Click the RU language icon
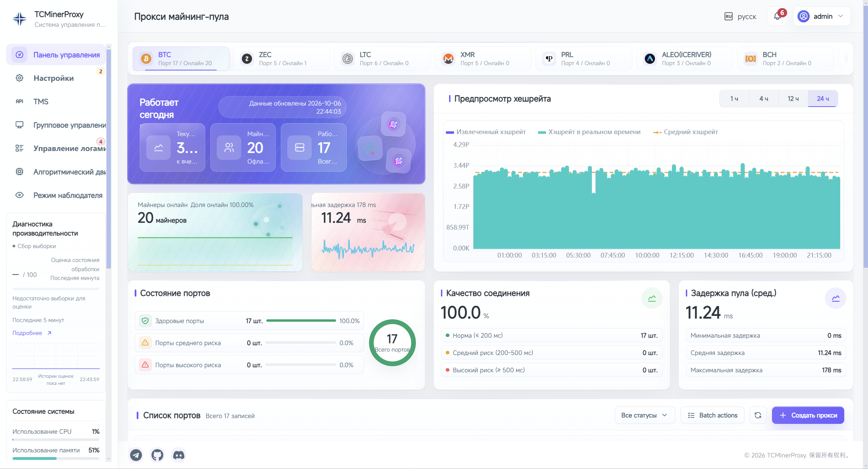The width and height of the screenshot is (868, 469). click(728, 16)
